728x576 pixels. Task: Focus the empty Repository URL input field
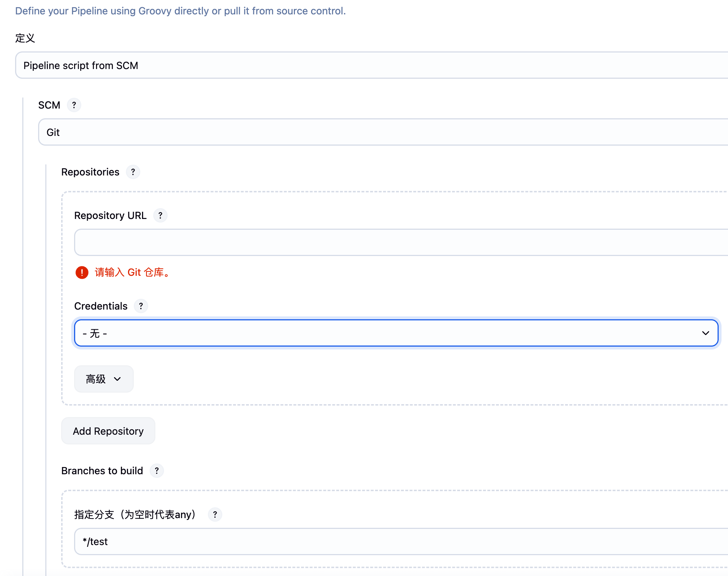pyautogui.click(x=399, y=242)
